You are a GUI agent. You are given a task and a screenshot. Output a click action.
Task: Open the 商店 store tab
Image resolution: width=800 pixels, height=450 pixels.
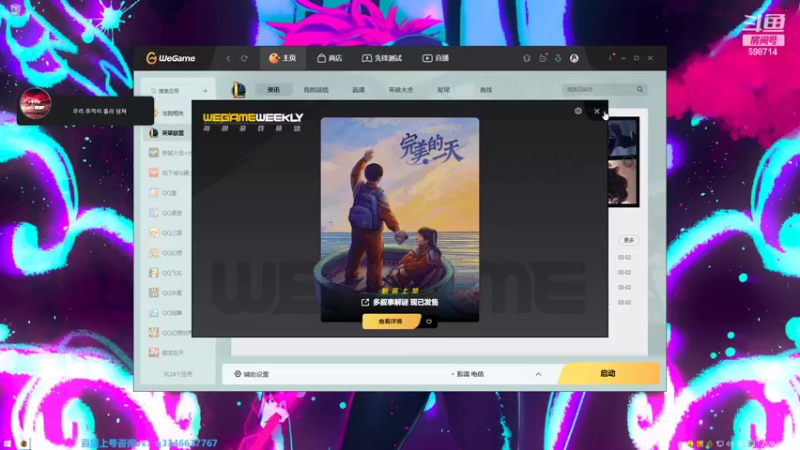330,58
